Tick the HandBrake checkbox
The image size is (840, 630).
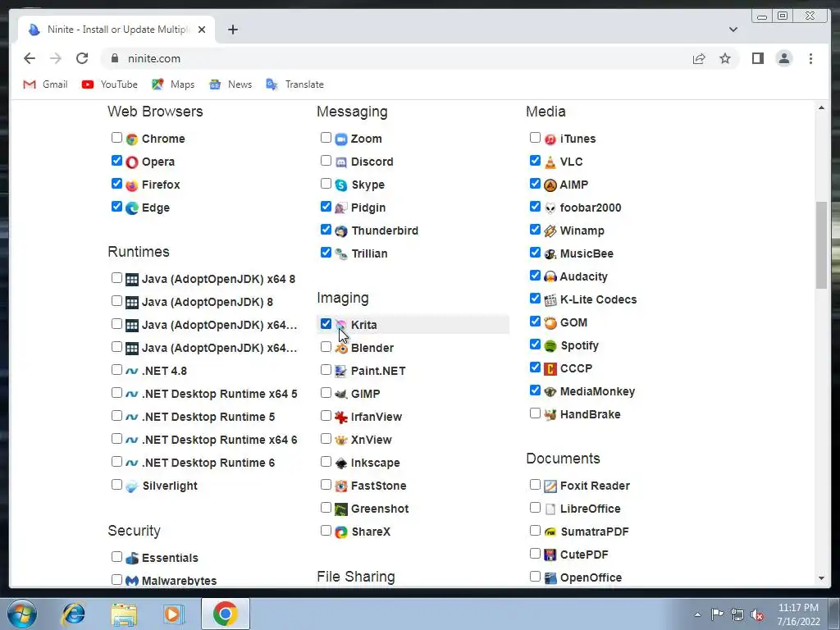[x=535, y=413]
